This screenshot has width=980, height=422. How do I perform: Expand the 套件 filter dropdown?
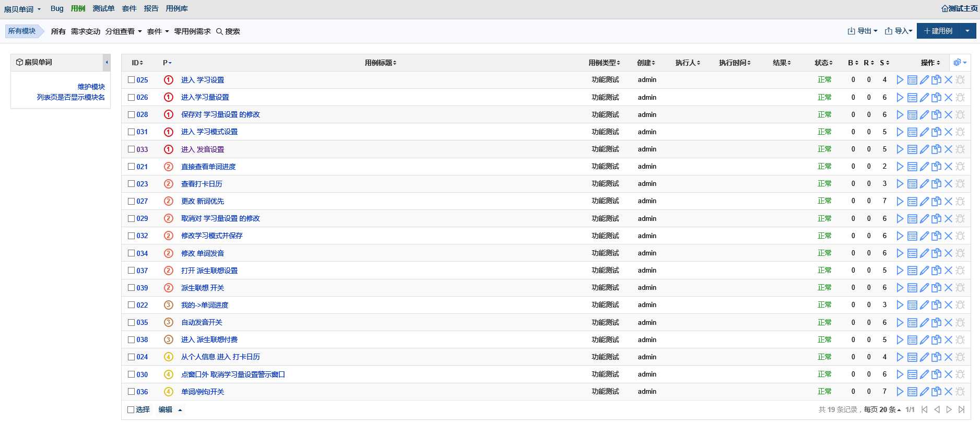click(x=158, y=31)
